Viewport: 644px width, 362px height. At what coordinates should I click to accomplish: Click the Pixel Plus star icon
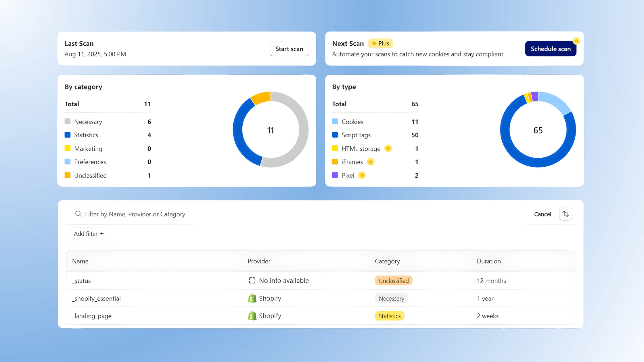click(362, 175)
